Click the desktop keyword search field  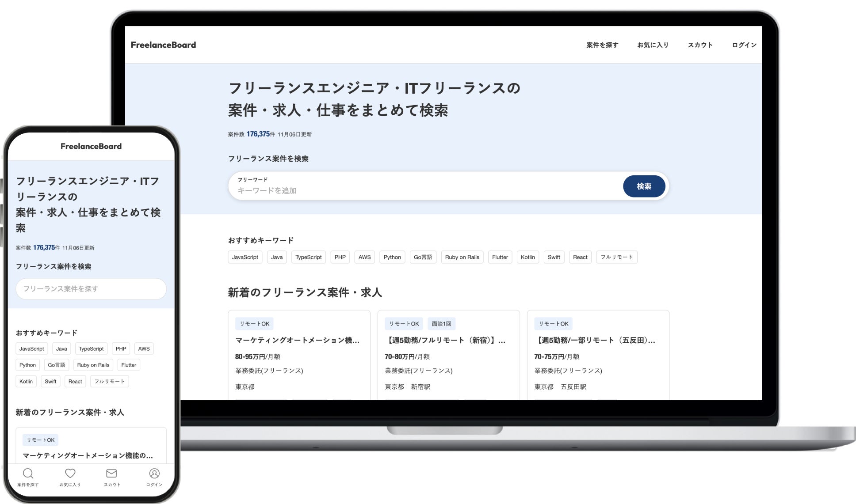(424, 190)
